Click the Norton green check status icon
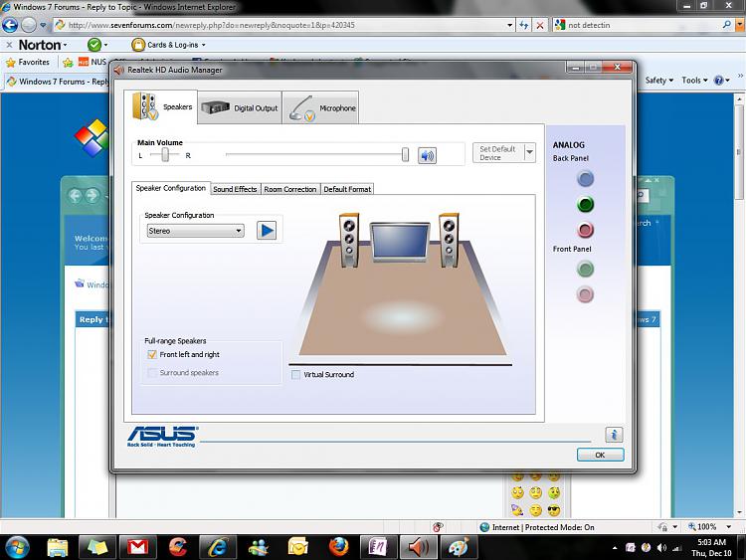This screenshot has width=746, height=560. pos(94,45)
